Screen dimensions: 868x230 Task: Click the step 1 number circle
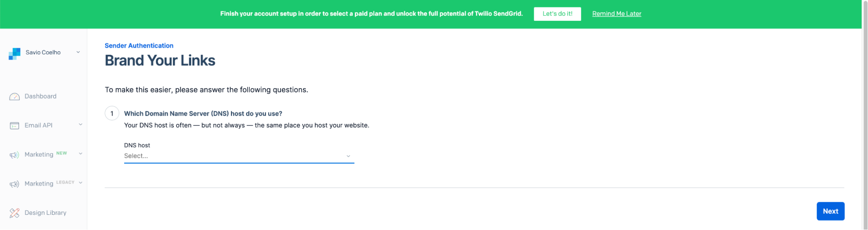tap(112, 113)
